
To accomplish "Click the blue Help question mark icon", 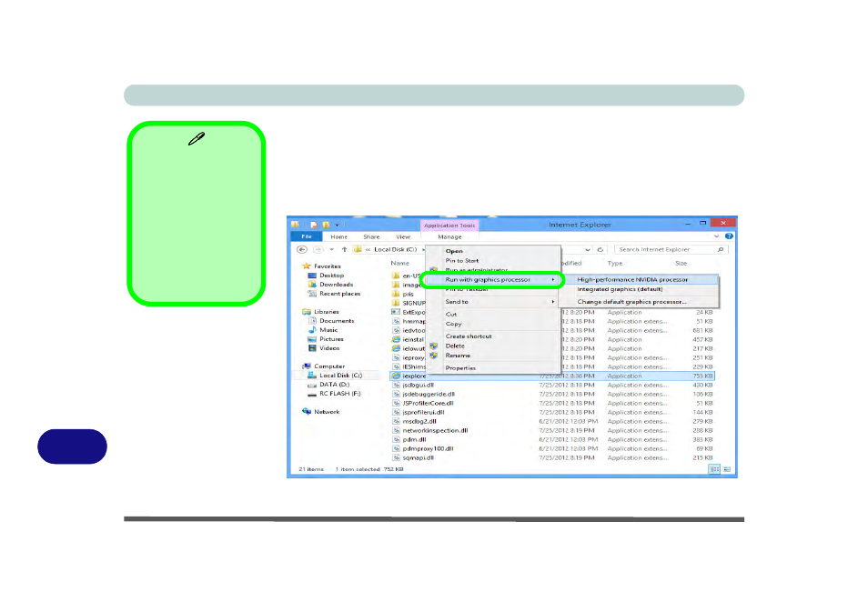I will tap(729, 236).
